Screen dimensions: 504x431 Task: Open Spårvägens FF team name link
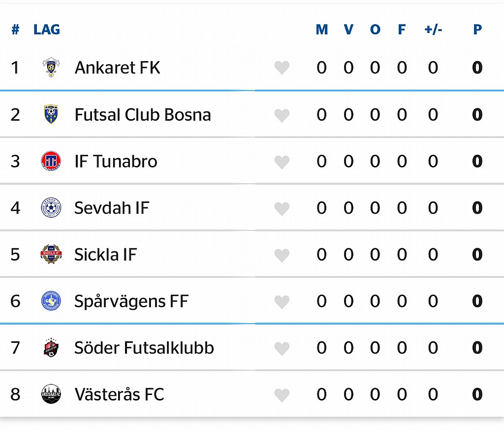[131, 301]
